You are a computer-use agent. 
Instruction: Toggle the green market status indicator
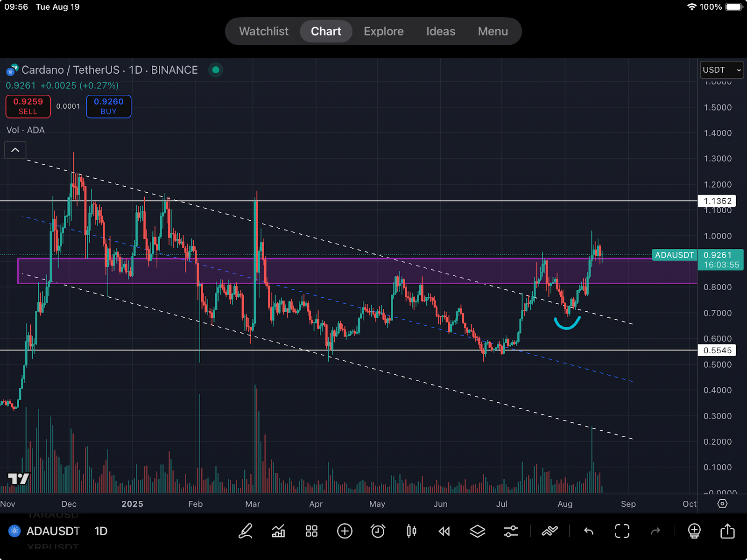coord(216,70)
